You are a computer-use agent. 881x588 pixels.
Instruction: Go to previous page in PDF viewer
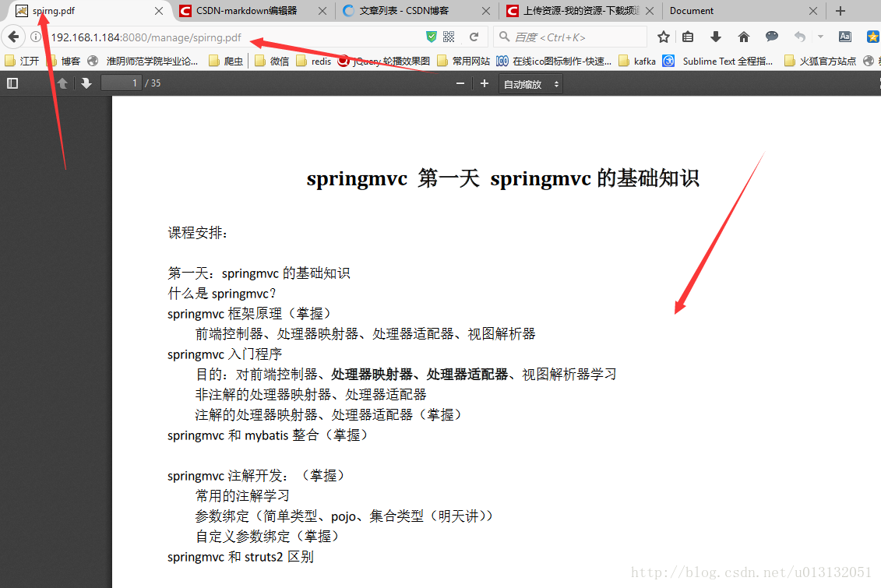coord(62,83)
